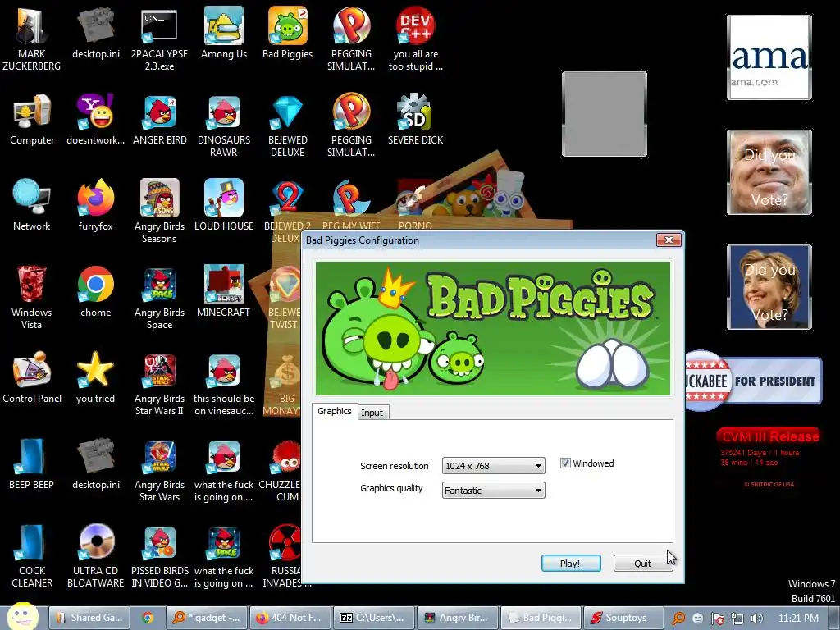Image resolution: width=840 pixels, height=630 pixels.
Task: Switch to Shared Ga... taskbar window
Action: (89, 618)
